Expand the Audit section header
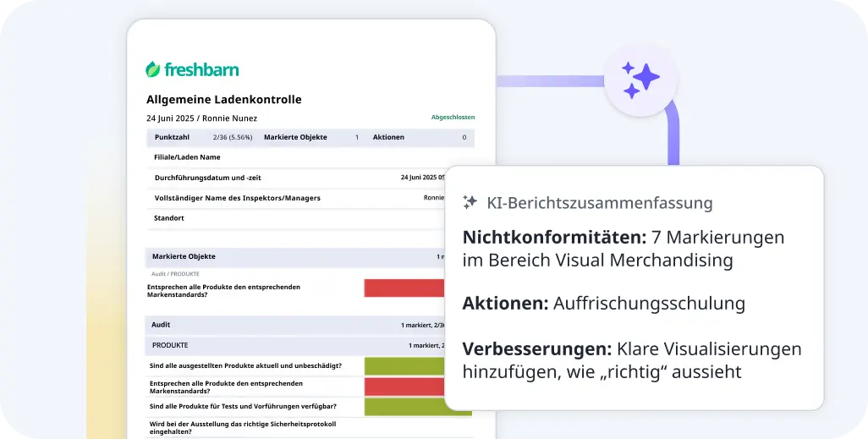 pyautogui.click(x=161, y=325)
